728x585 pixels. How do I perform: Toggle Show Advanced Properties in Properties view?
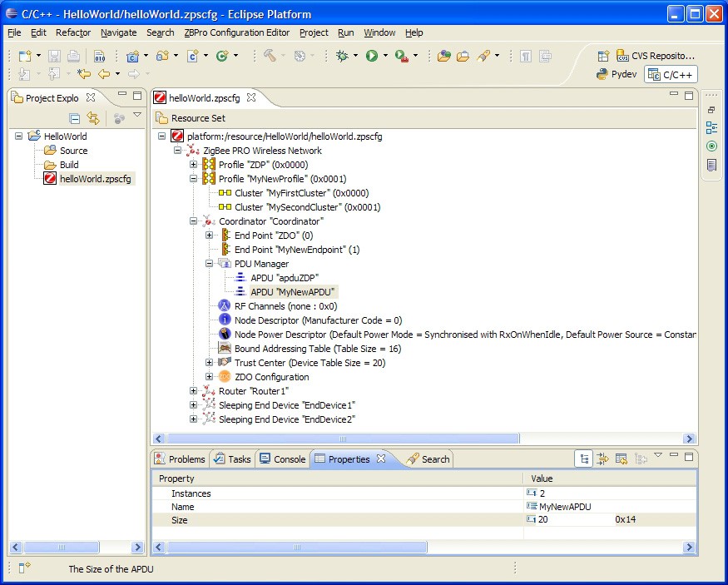click(x=602, y=459)
